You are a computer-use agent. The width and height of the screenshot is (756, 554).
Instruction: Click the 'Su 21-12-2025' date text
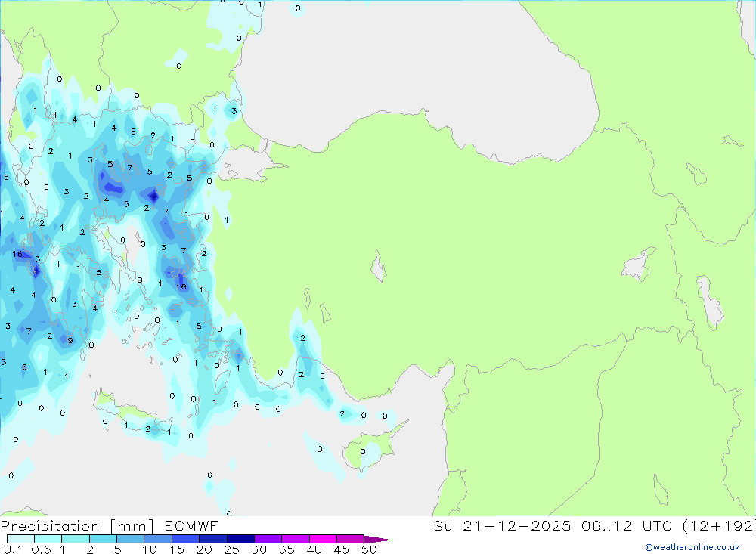click(502, 525)
